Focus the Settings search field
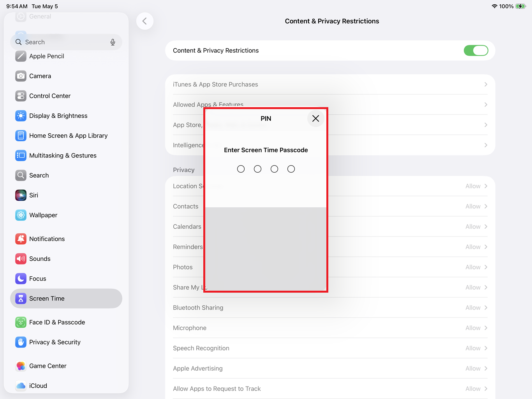 click(x=66, y=42)
